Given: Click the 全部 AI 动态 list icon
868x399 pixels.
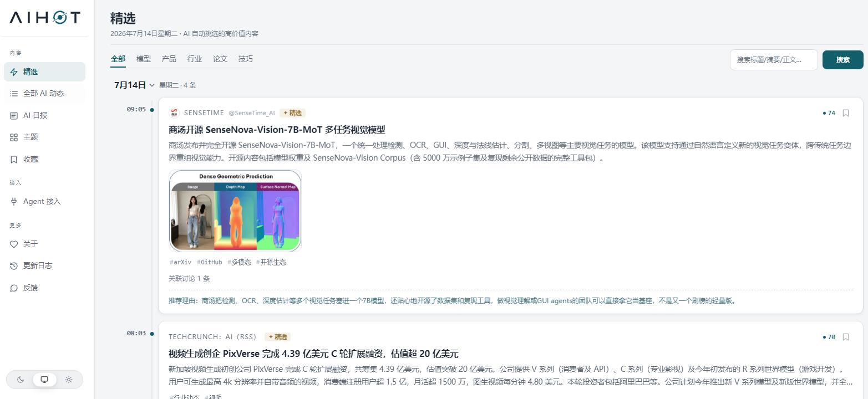Looking at the screenshot, I should click(x=14, y=94).
